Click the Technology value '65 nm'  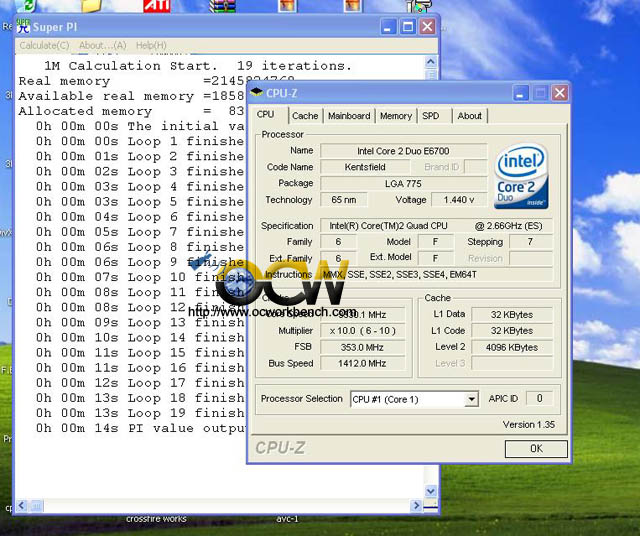pyautogui.click(x=344, y=200)
